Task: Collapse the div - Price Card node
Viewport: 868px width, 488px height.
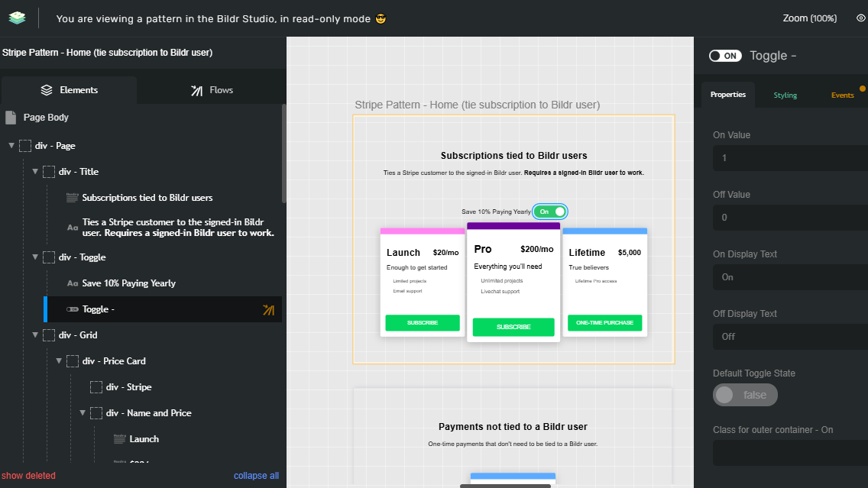Action: 59,360
